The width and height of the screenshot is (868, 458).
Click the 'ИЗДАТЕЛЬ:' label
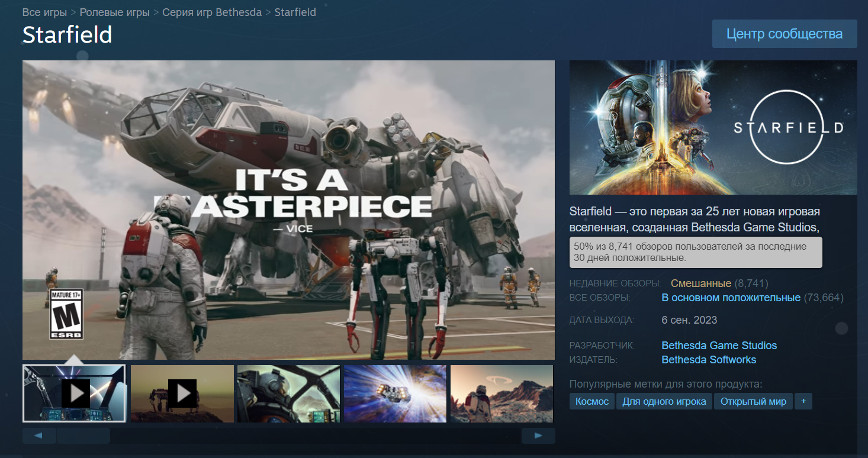coord(593,359)
